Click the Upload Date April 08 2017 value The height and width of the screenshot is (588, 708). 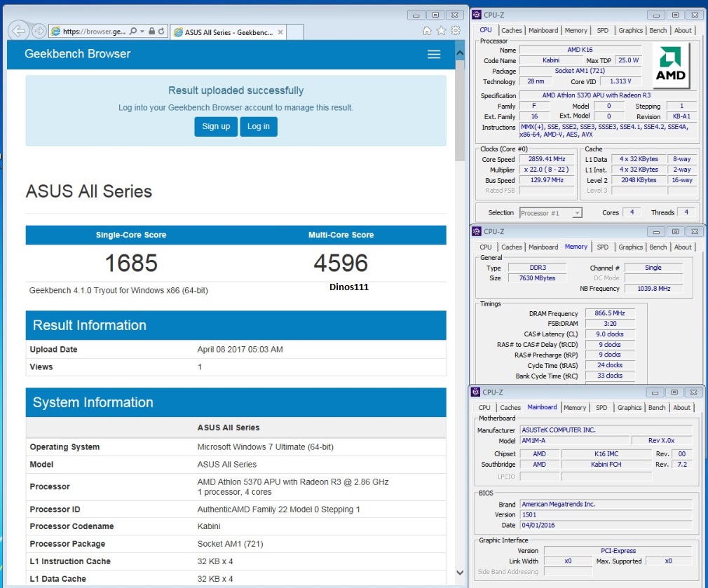240,349
